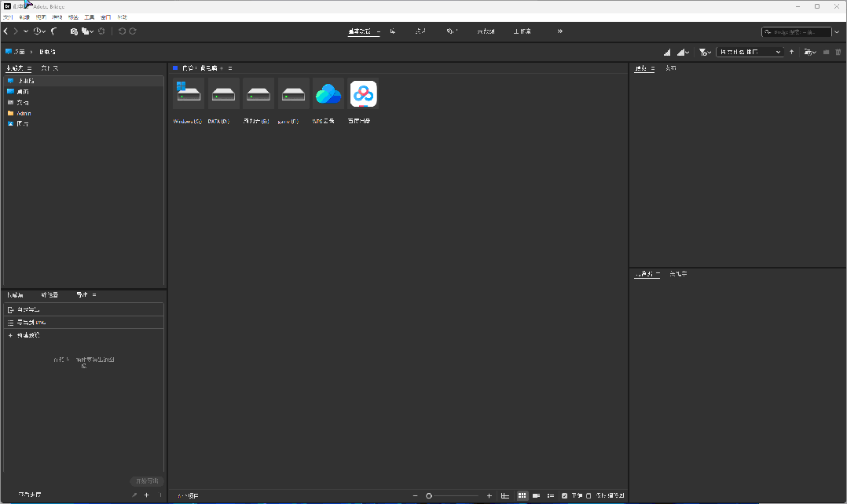Open the chevron beside the search field
Screen dimensions: 847x504
(837, 32)
